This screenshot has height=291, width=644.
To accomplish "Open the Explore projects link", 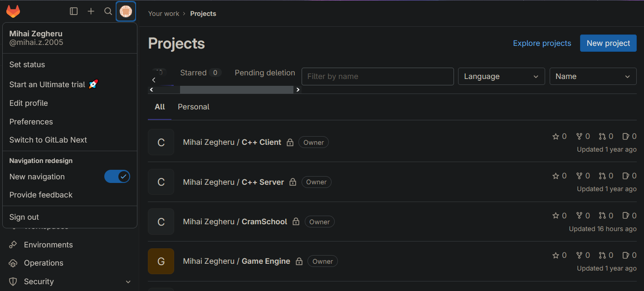I will click(542, 43).
